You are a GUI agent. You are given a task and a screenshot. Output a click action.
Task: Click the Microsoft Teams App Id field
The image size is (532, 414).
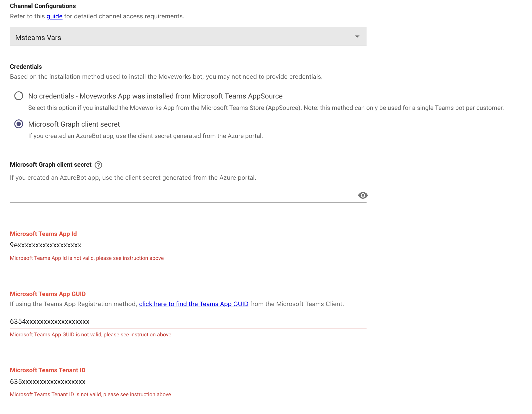pyautogui.click(x=188, y=245)
